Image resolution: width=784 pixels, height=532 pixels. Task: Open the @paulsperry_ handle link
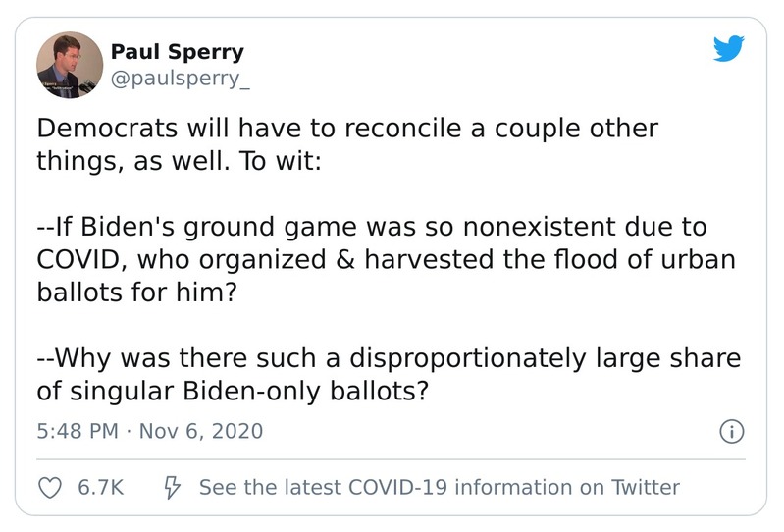[x=181, y=79]
